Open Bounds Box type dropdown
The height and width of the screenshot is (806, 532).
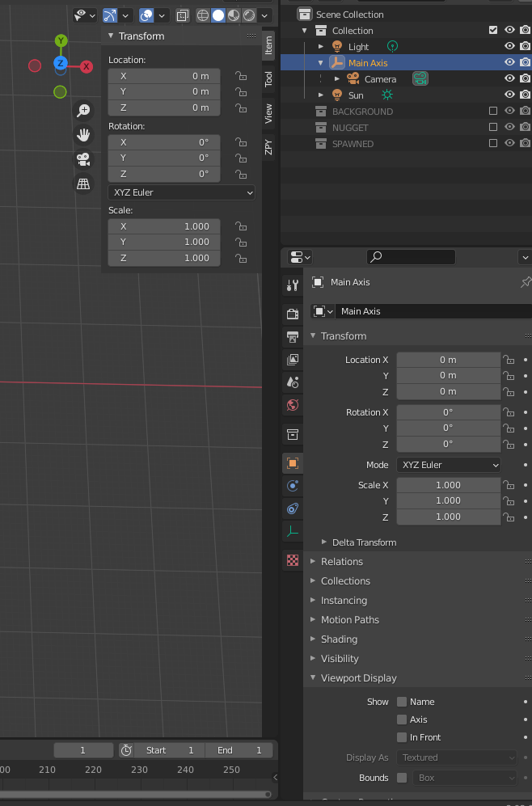pos(464,778)
